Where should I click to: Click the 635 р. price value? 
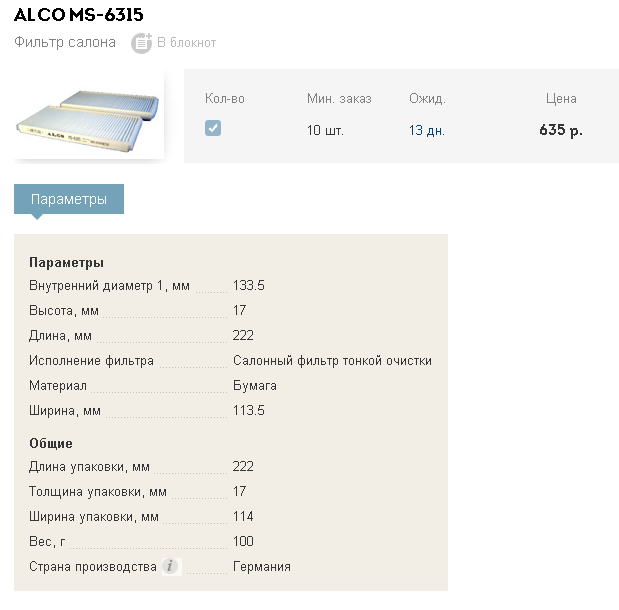(561, 130)
